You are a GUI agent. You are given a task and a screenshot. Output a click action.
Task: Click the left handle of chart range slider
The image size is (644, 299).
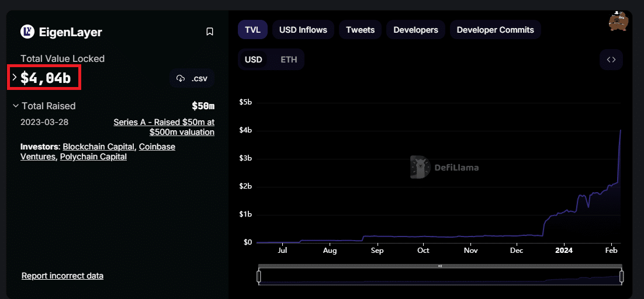point(259,276)
